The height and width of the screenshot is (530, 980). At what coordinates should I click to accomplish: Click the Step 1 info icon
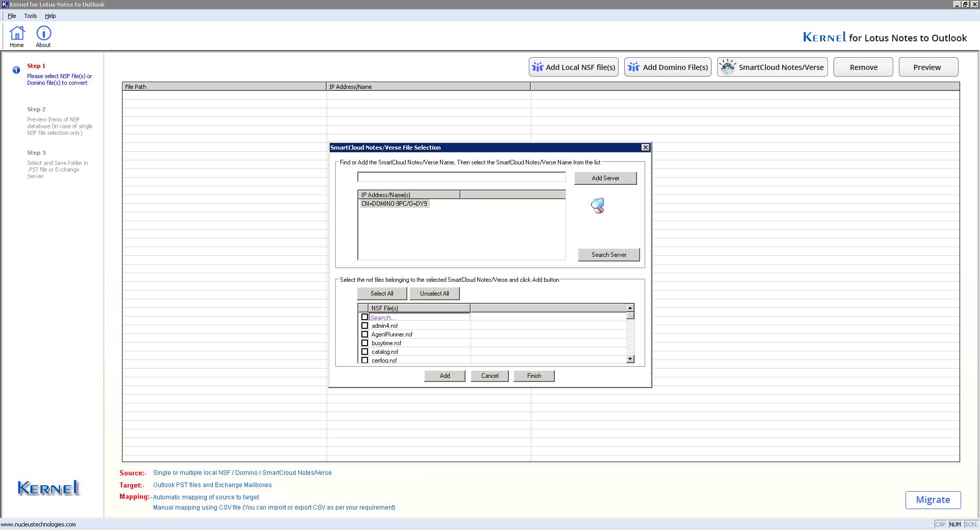pyautogui.click(x=16, y=70)
